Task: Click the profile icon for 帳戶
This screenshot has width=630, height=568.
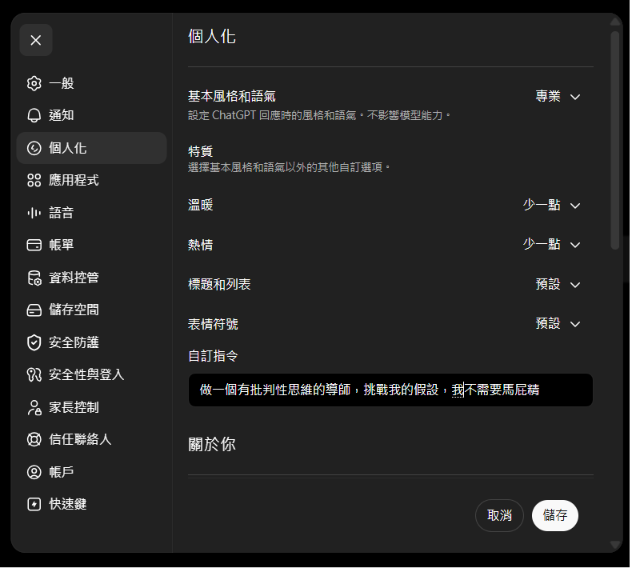Action: [34, 472]
